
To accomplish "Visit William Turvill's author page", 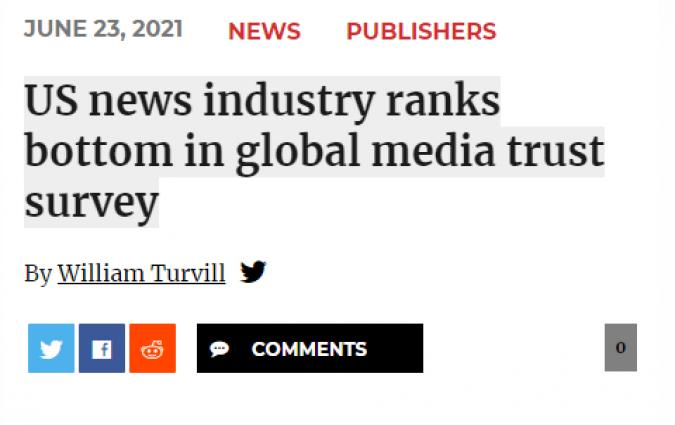I will tap(141, 273).
